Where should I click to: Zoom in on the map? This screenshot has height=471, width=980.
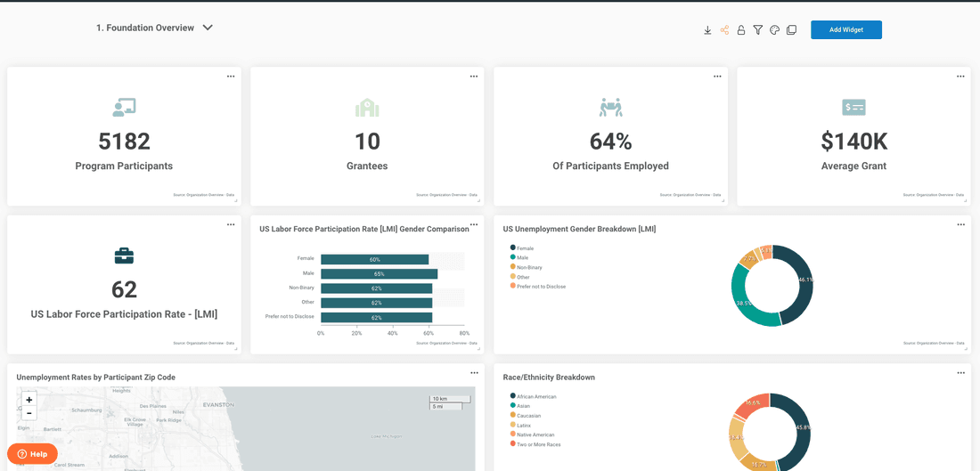[29, 400]
